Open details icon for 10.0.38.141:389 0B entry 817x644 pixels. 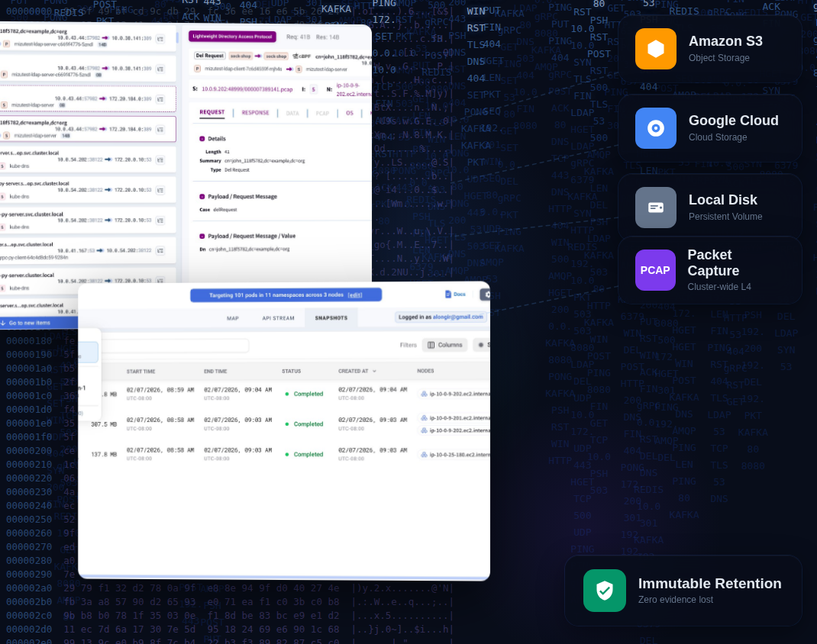tap(160, 69)
